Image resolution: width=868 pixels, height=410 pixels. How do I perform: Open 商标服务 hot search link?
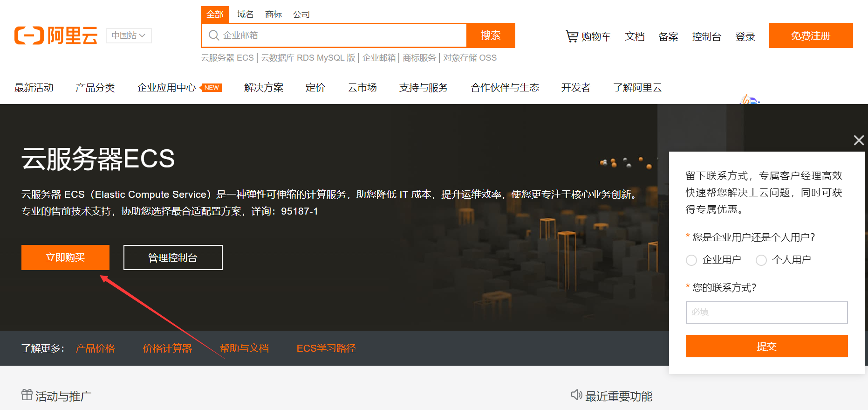(x=419, y=58)
